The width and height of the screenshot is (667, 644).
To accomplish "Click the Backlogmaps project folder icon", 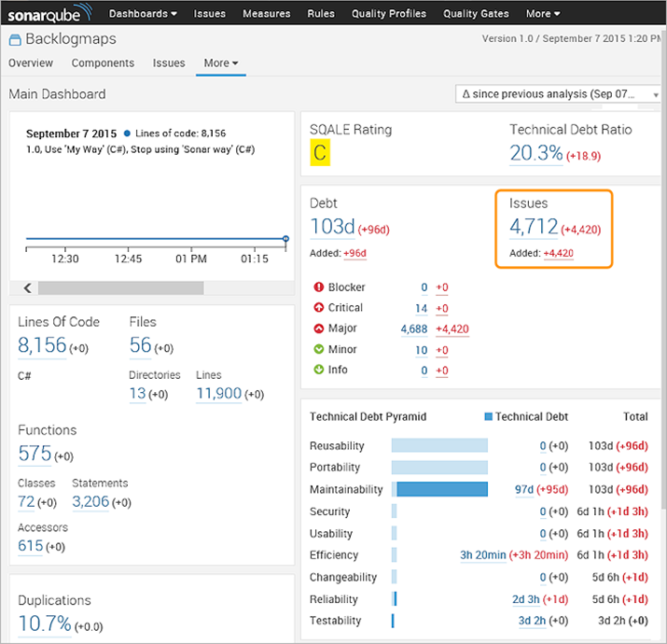I will coord(16,40).
